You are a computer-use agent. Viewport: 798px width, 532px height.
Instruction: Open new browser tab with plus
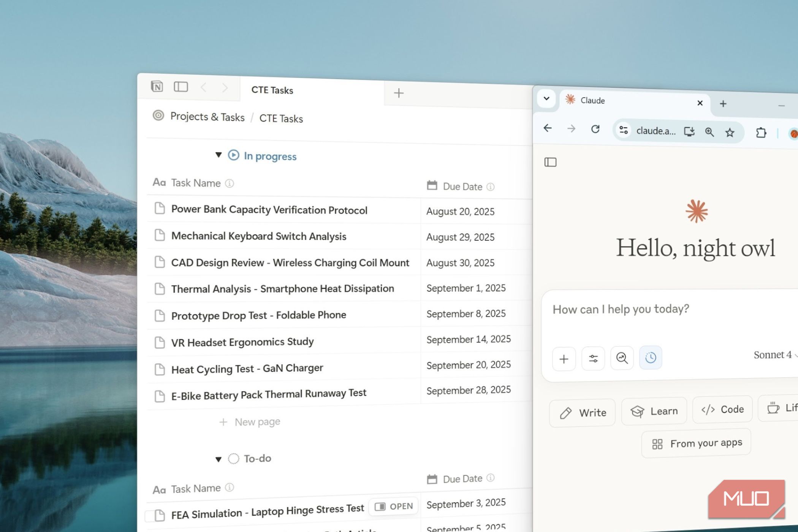(x=723, y=104)
